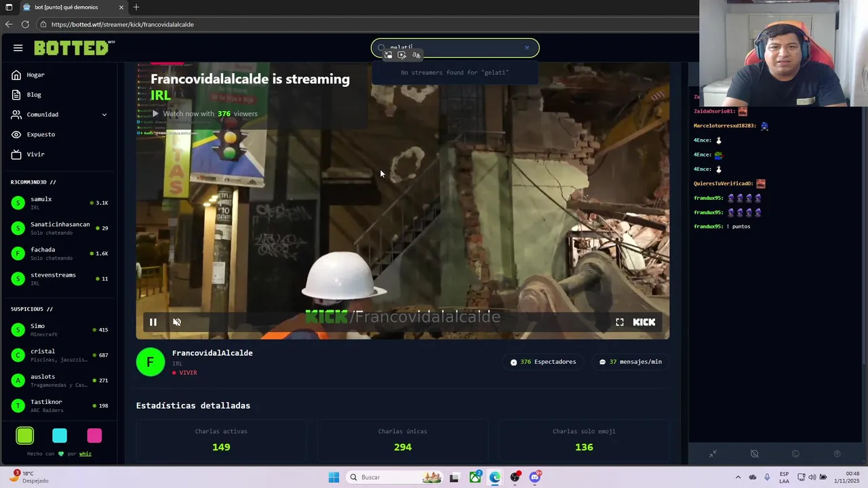
Task: Click the video search icon under the search bar
Action: 402,55
